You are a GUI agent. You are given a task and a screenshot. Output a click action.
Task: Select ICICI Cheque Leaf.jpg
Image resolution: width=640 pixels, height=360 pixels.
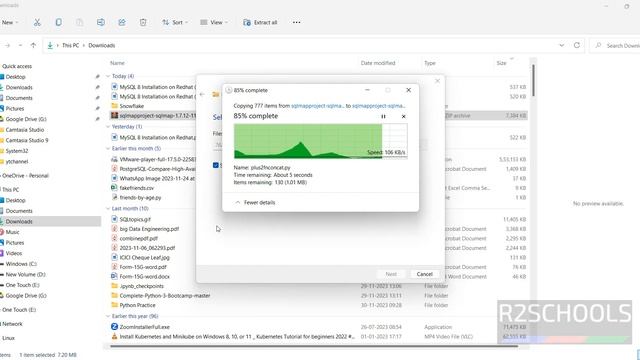pyautogui.click(x=140, y=258)
